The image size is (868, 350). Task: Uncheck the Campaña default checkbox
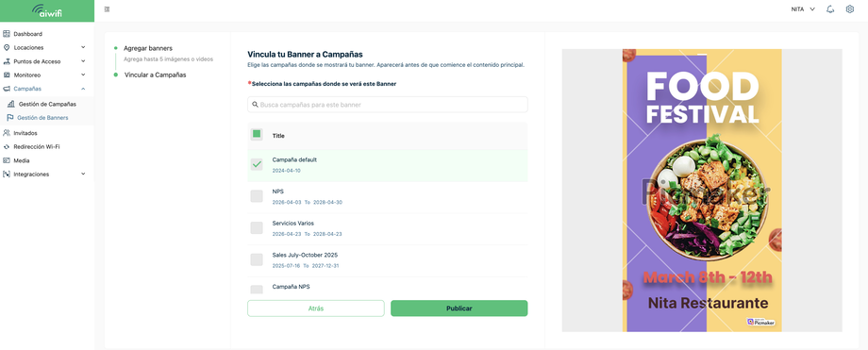point(257,164)
